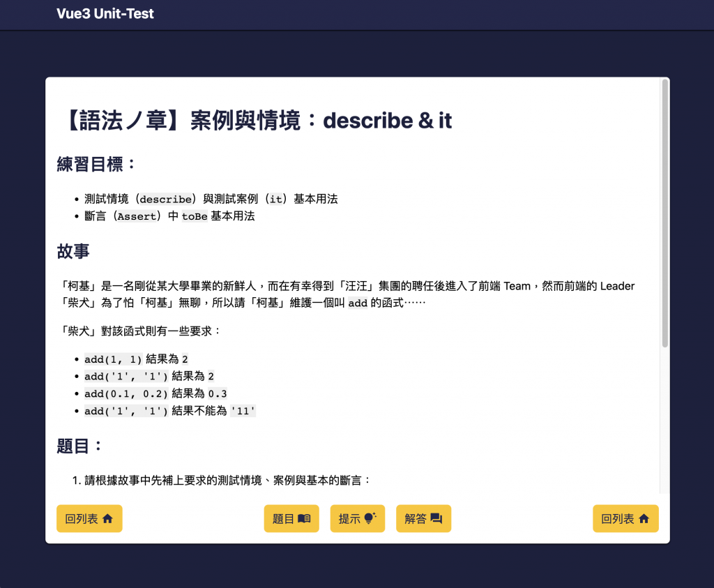The image size is (714, 588).
Task: Click the line add('1', '1') 結果不能為 '11'
Action: click(x=170, y=411)
